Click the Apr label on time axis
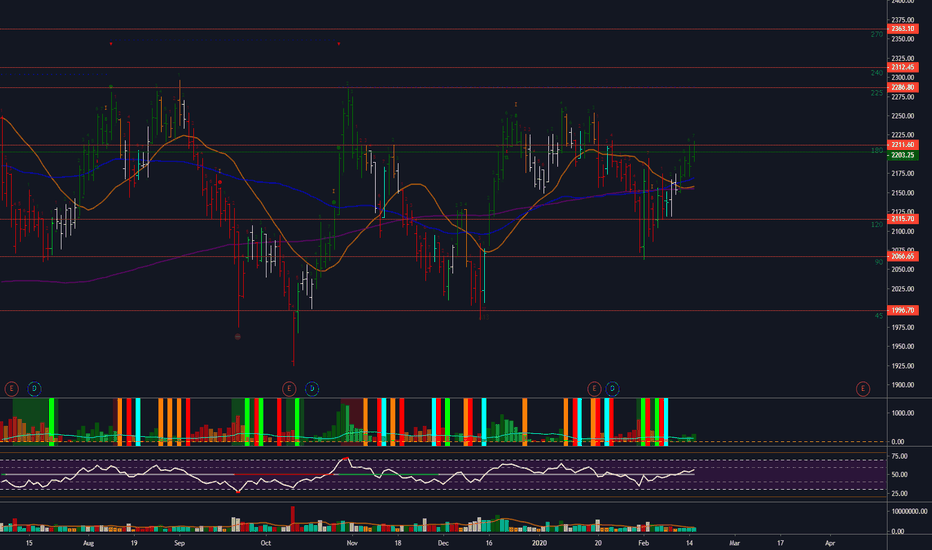The width and height of the screenshot is (932, 550). [x=830, y=543]
